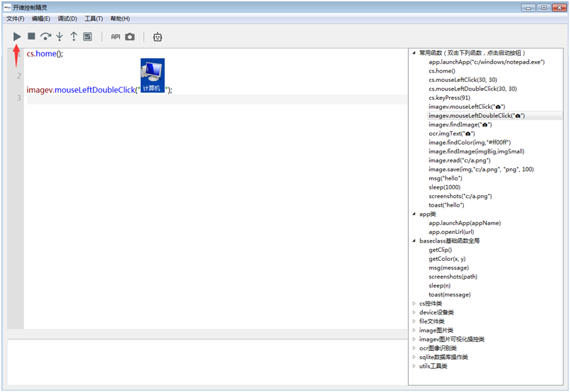The image size is (570, 392).
Task: Expand the device设备类 node
Action: click(x=414, y=313)
